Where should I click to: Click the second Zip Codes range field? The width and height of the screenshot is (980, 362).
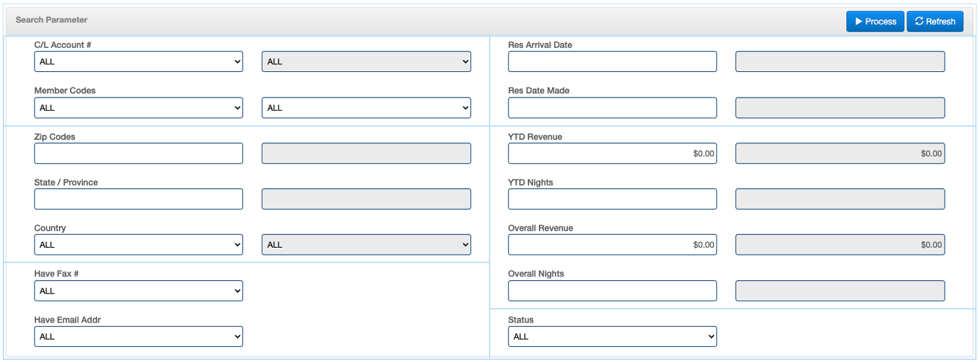click(x=366, y=154)
